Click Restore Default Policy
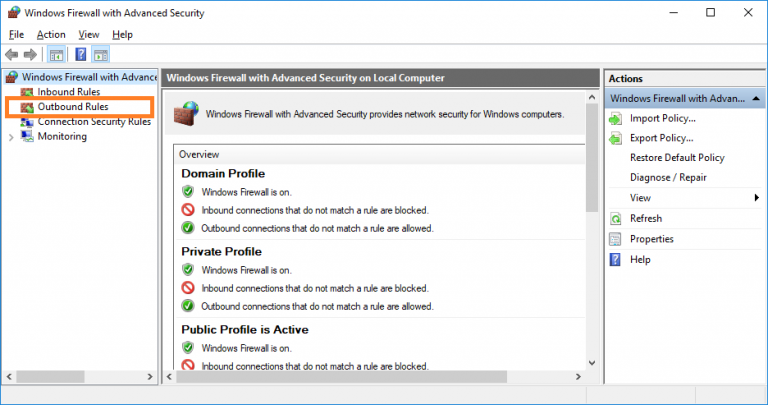Screen dimensions: 768x405 point(677,158)
